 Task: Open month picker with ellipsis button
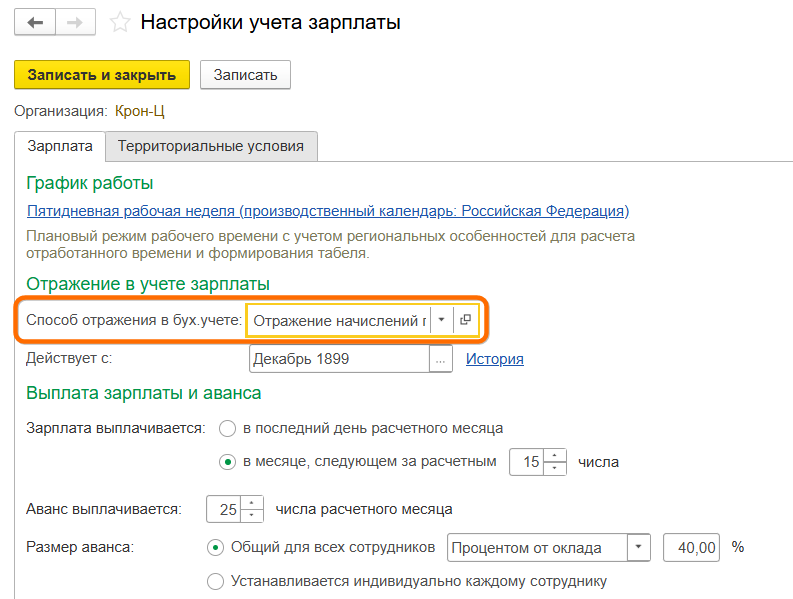coord(440,359)
